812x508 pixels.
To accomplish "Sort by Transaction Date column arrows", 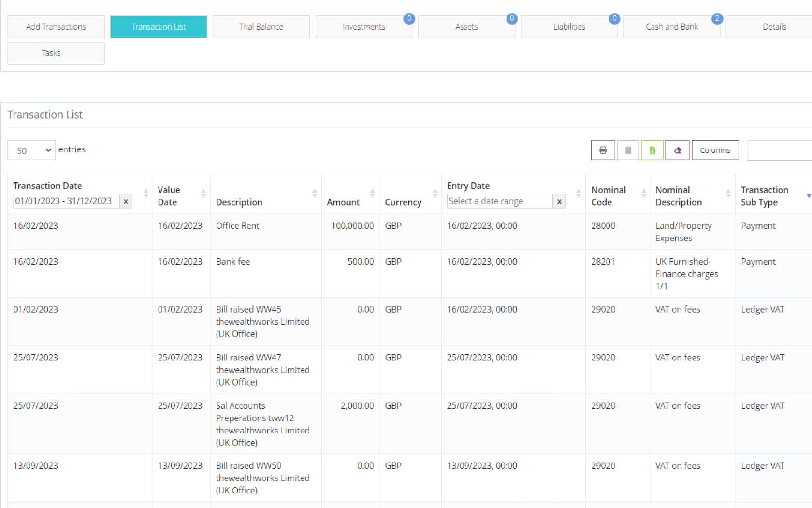I will 145,194.
